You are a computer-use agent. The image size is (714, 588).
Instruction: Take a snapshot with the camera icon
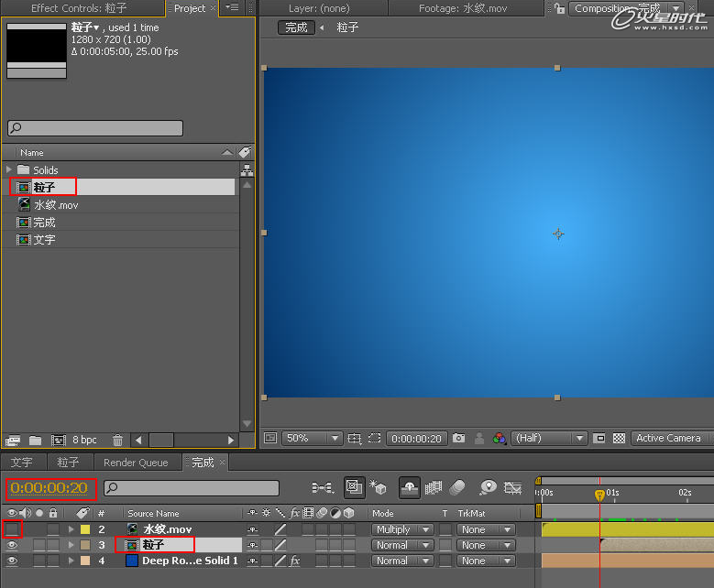tap(458, 439)
